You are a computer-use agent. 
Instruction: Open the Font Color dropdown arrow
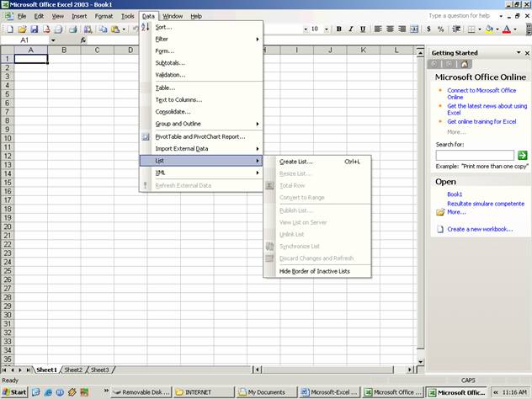tap(515, 29)
